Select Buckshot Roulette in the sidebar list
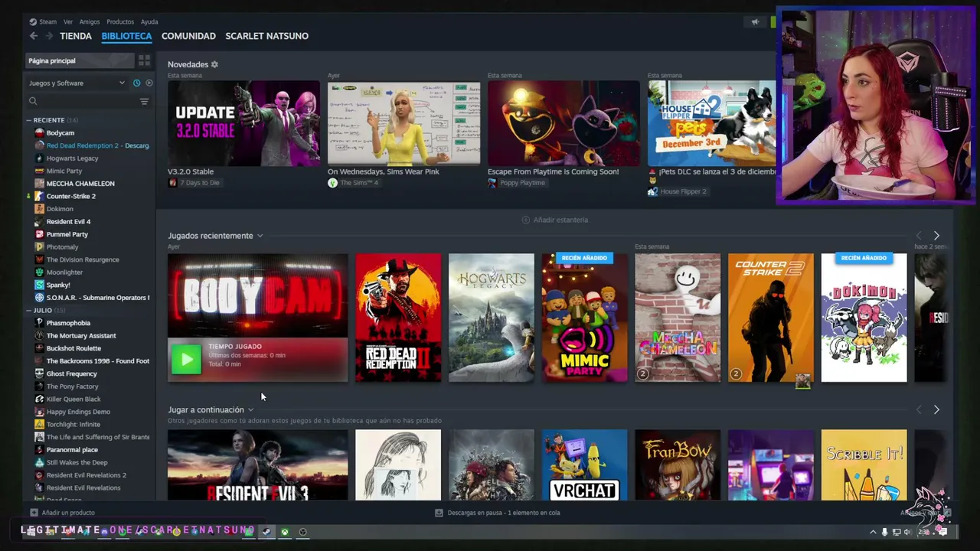Image resolution: width=980 pixels, height=551 pixels. click(x=73, y=348)
